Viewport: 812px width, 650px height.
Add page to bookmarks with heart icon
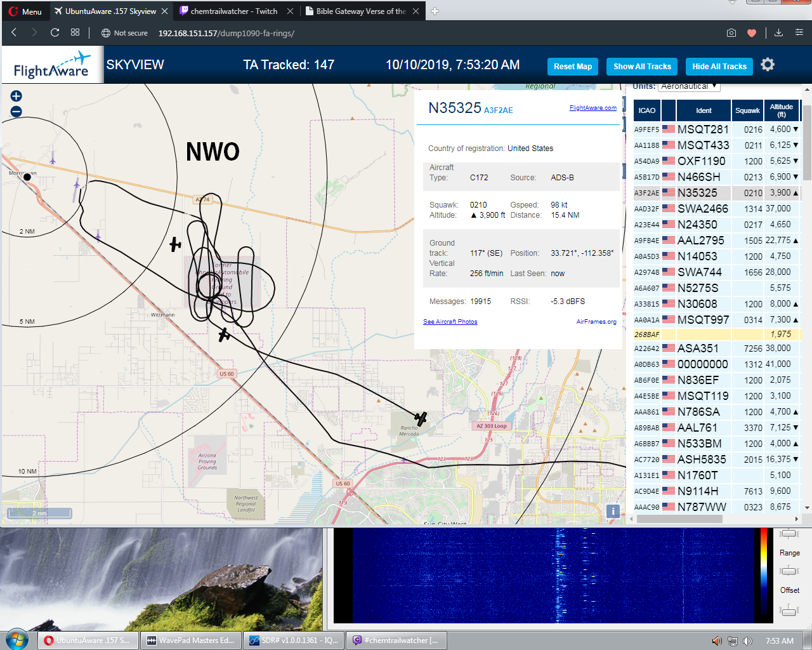click(752, 33)
